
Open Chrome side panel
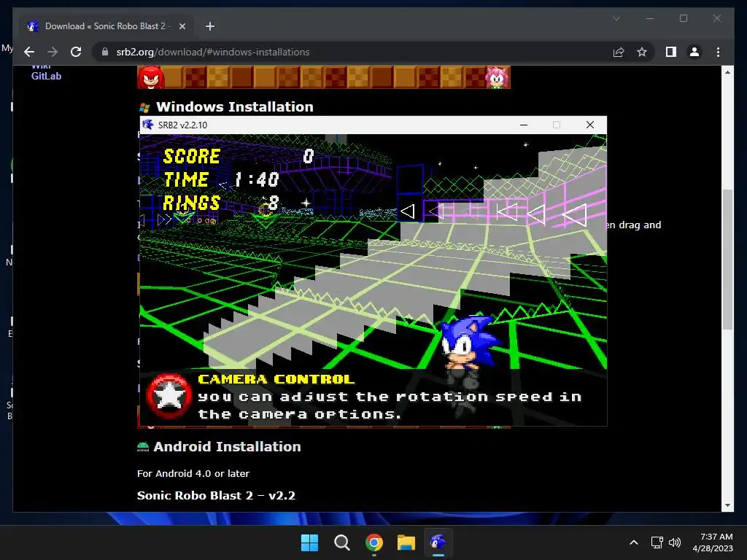pos(671,52)
